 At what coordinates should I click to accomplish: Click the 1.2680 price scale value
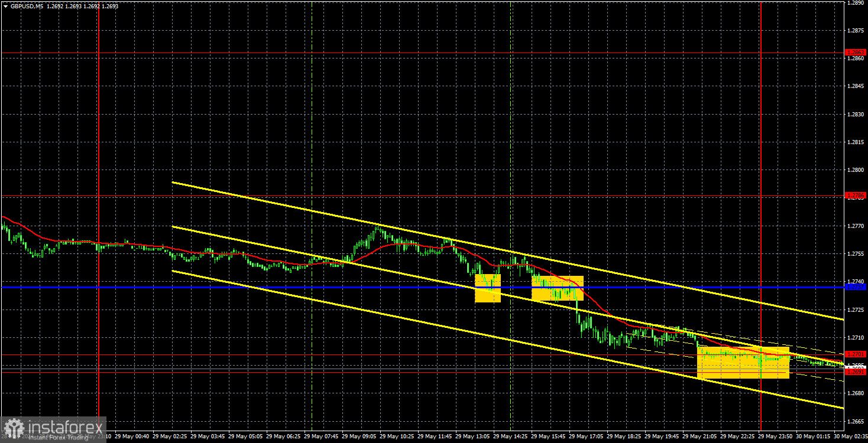856,393
